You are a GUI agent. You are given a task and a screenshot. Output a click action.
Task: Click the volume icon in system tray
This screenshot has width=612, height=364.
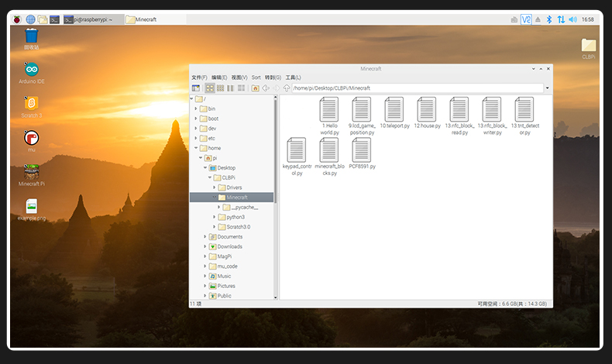point(572,19)
